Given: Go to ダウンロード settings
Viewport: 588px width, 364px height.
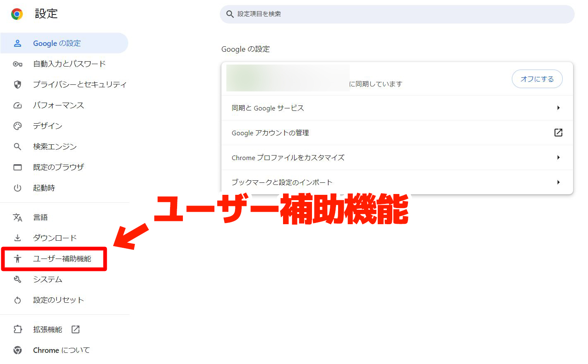Looking at the screenshot, I should click(x=64, y=238).
